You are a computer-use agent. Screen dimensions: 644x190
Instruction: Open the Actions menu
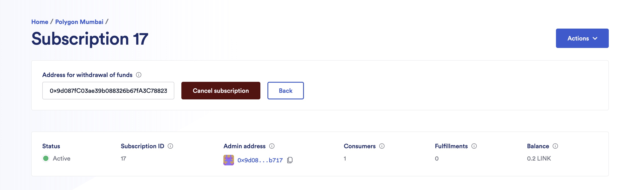(583, 38)
